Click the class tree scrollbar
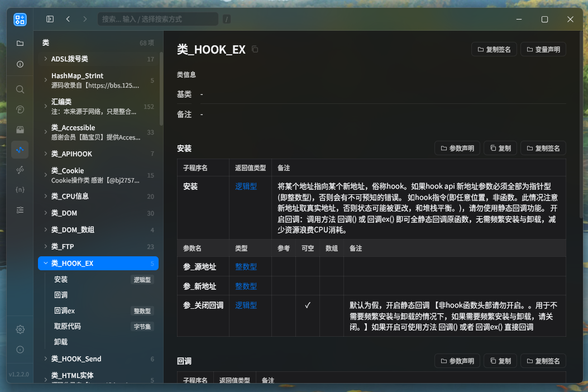The image size is (588, 392). click(x=161, y=89)
